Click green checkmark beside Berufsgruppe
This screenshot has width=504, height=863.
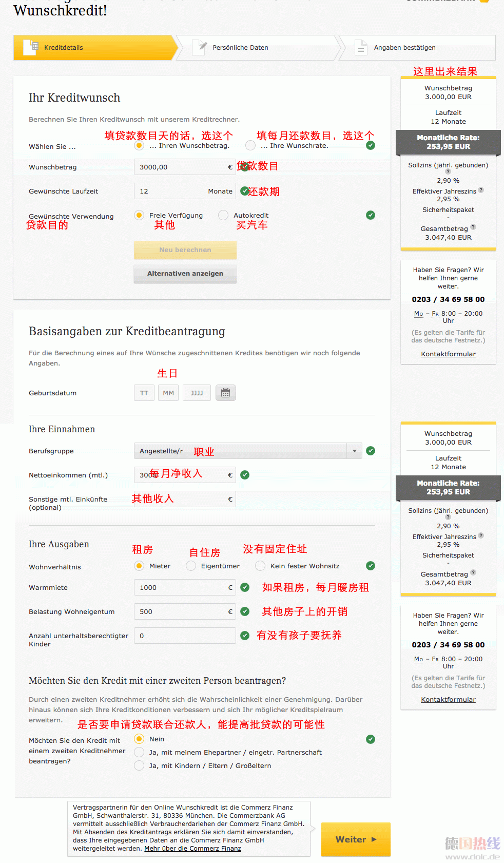click(x=371, y=451)
